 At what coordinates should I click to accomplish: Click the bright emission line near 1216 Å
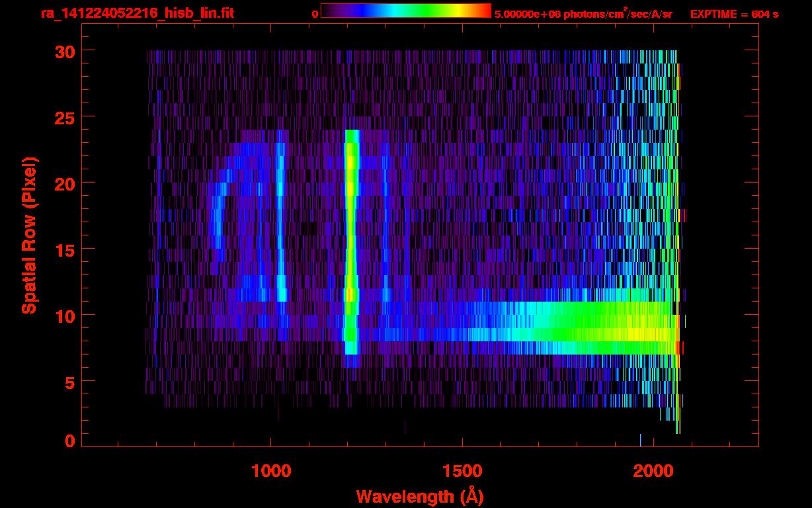point(351,241)
